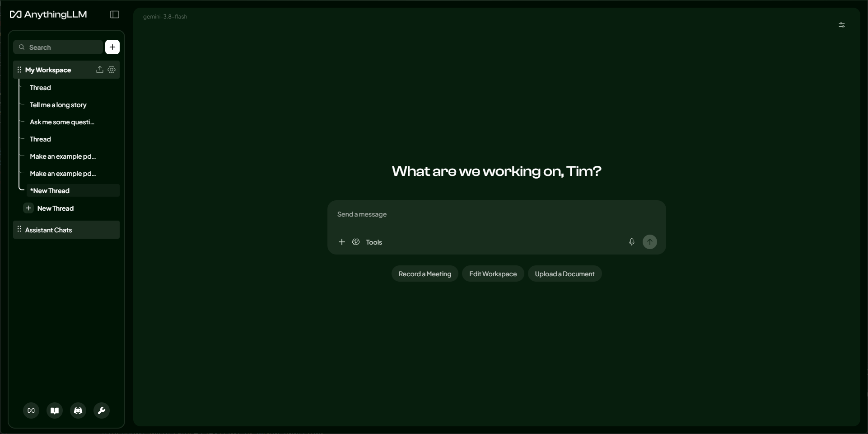Screen dimensions: 868x434
Task: Create a new workspace with the plus button
Action: tap(112, 47)
